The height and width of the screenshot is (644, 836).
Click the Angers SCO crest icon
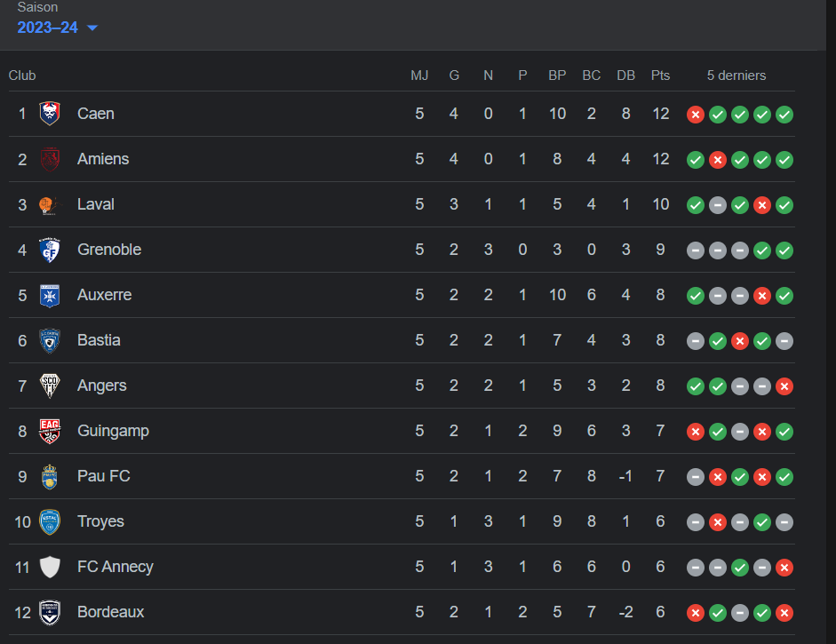50,386
